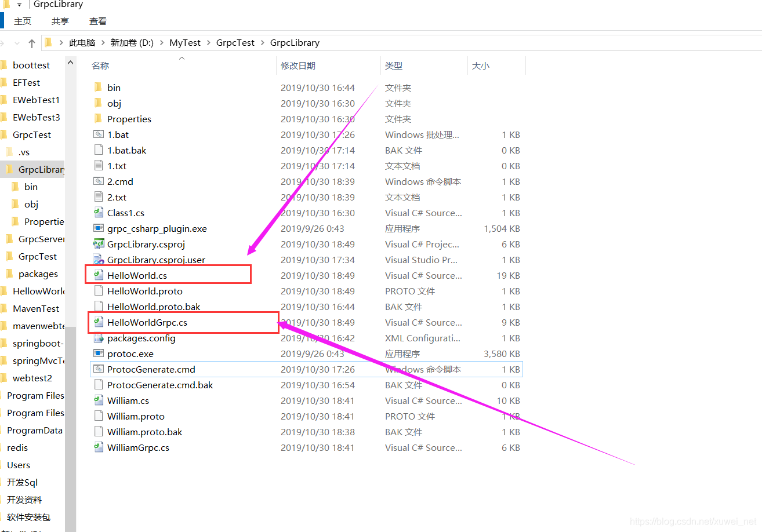Open MavenTest in the navigation tree
Image resolution: width=762 pixels, height=532 pixels.
click(x=36, y=308)
